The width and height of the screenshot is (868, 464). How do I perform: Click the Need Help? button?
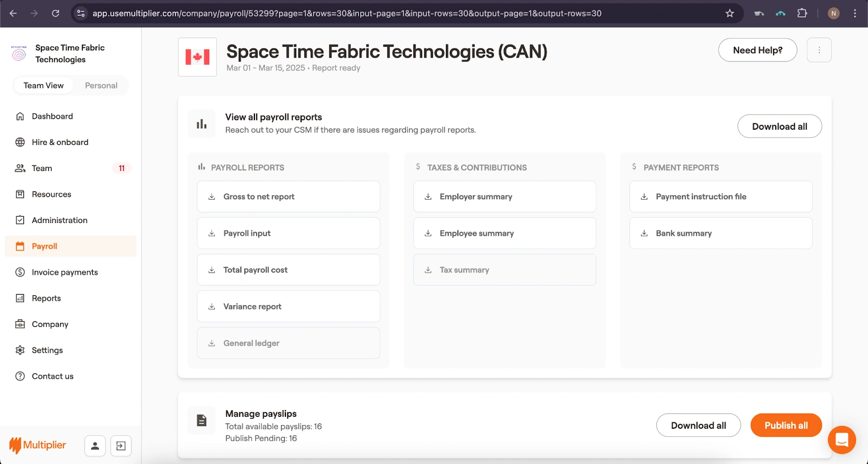[758, 50]
